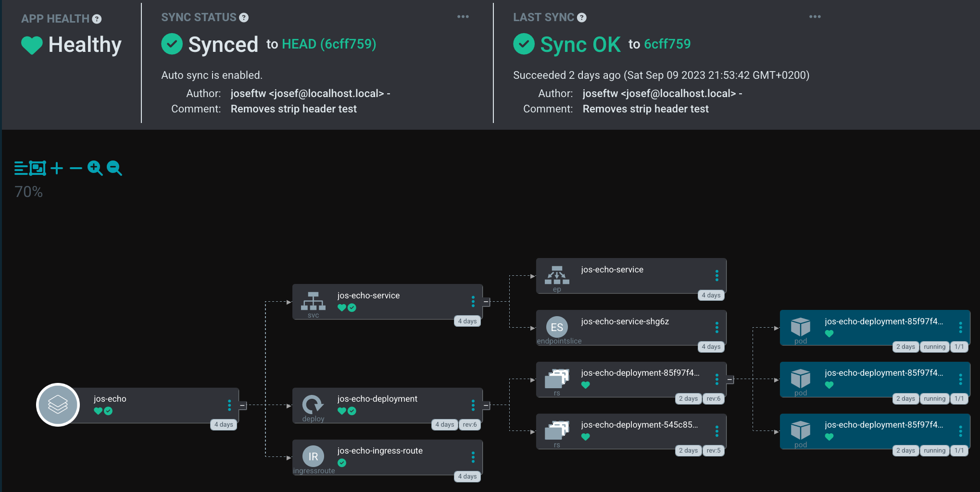Open the rev:6 replicaset node menu

717,379
